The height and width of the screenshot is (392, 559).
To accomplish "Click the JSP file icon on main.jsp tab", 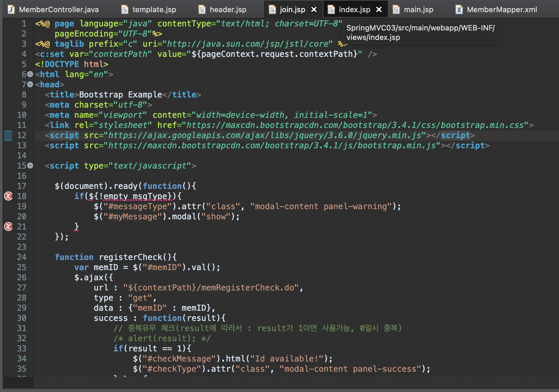I will click(x=396, y=9).
